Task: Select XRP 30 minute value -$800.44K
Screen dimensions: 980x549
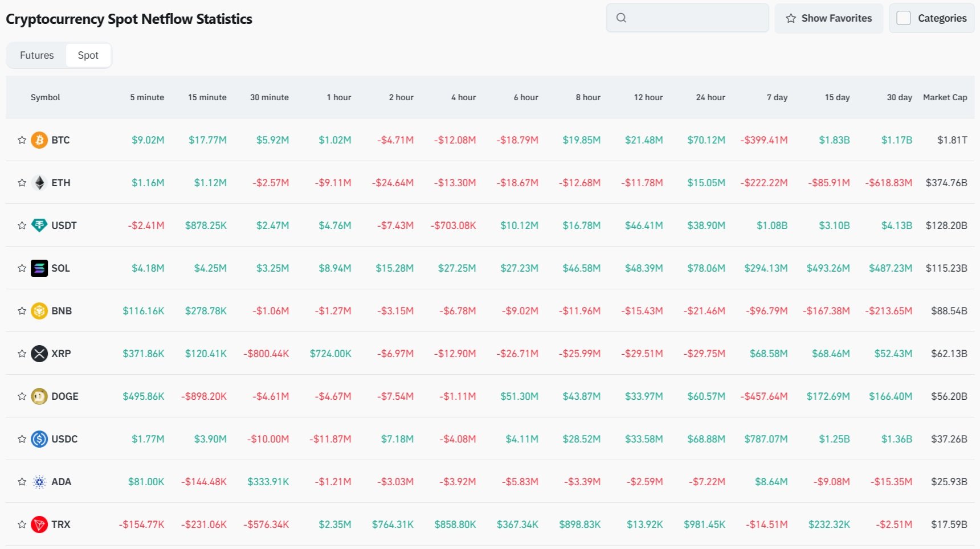Action: click(267, 354)
